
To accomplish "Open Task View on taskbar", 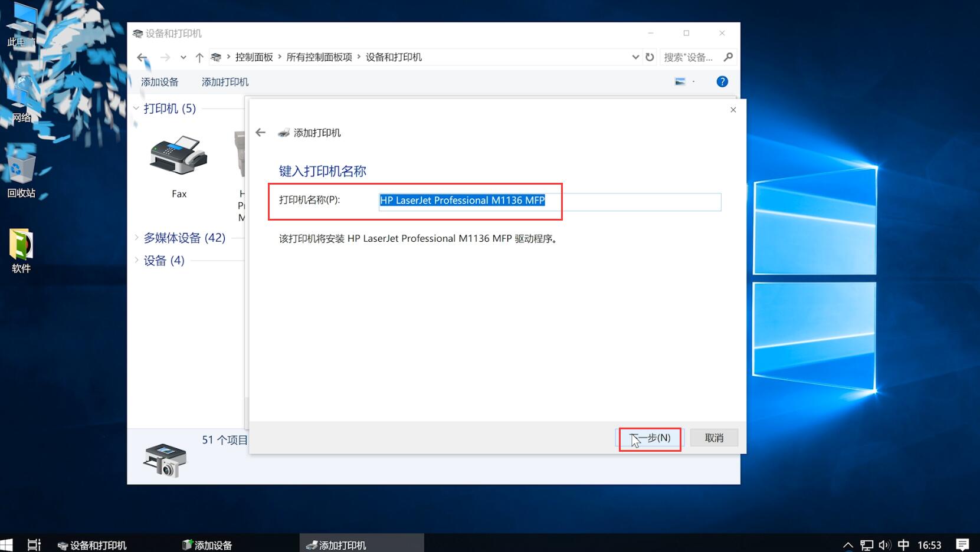I will coord(34,544).
